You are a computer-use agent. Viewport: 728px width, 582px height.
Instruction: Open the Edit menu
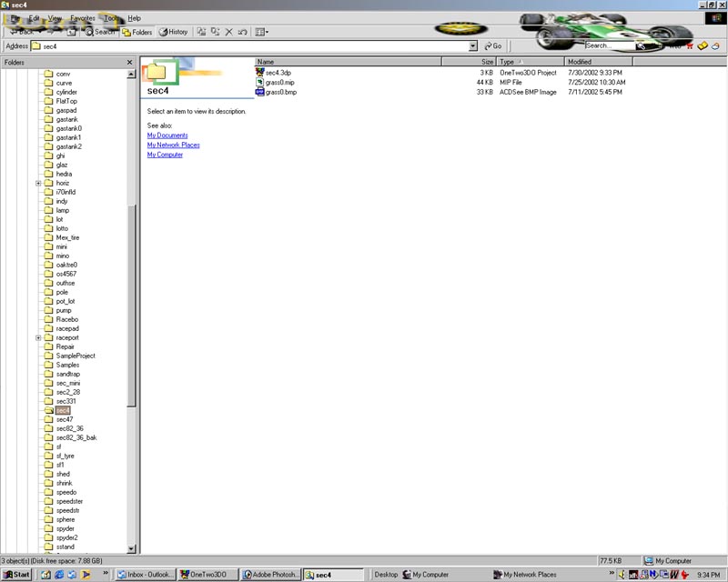coord(34,18)
